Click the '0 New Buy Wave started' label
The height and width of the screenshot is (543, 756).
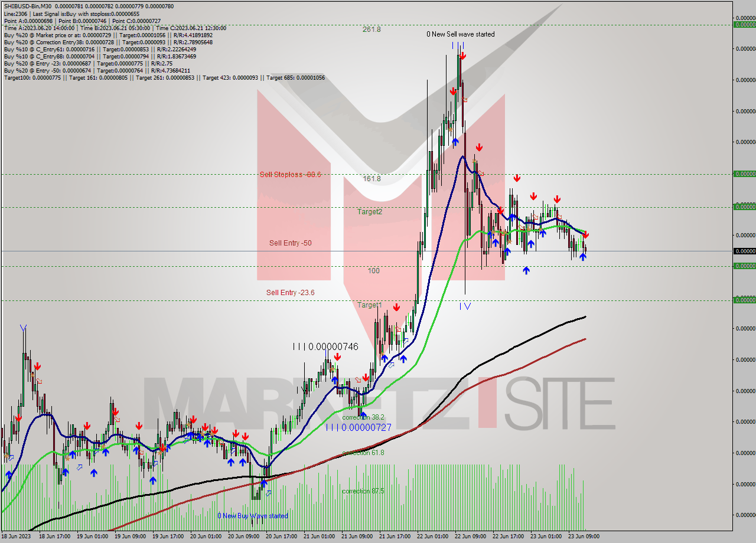[x=253, y=516]
